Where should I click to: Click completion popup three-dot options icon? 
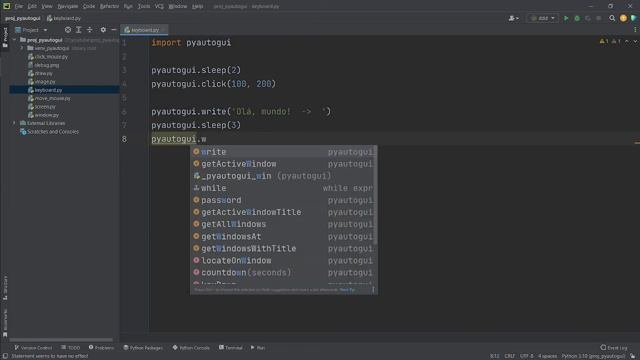point(373,290)
